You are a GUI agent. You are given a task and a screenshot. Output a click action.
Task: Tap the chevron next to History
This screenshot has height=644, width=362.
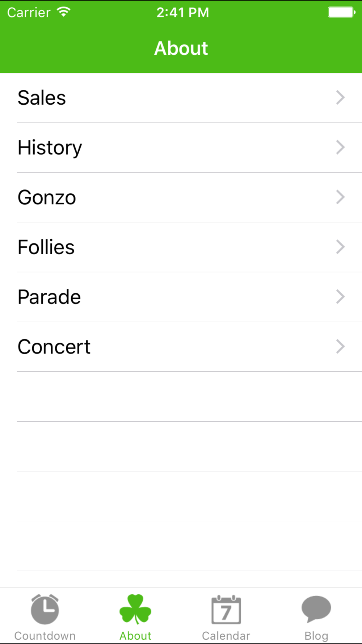tap(340, 147)
